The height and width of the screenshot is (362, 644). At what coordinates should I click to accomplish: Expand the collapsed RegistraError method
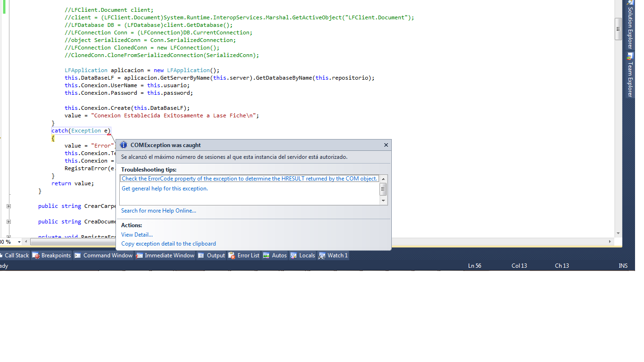click(8, 236)
